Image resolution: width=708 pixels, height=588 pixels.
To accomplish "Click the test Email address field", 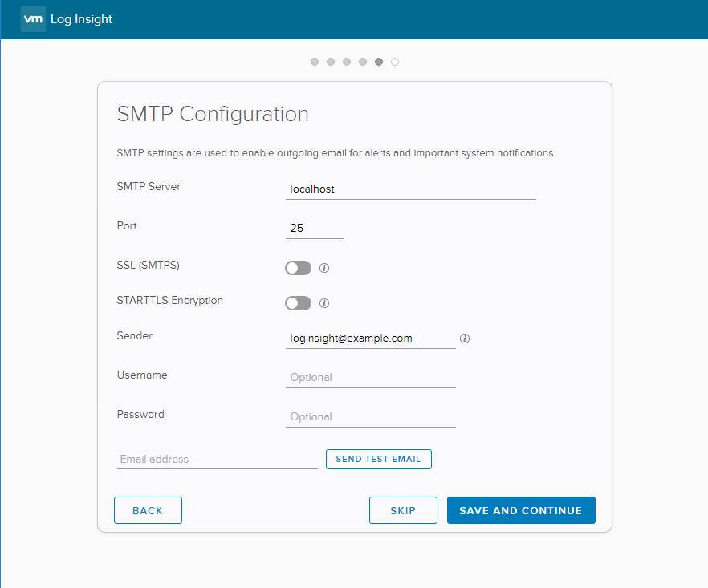I will click(217, 460).
